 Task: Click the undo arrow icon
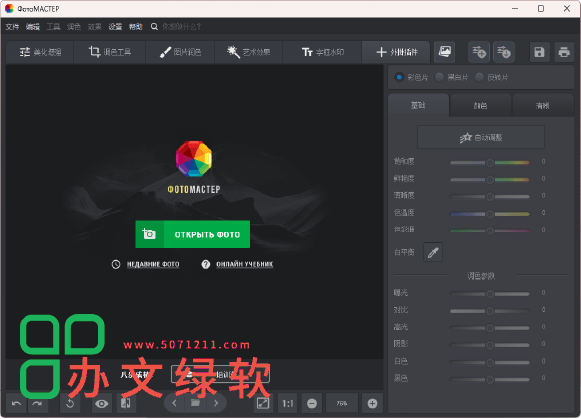[16, 403]
